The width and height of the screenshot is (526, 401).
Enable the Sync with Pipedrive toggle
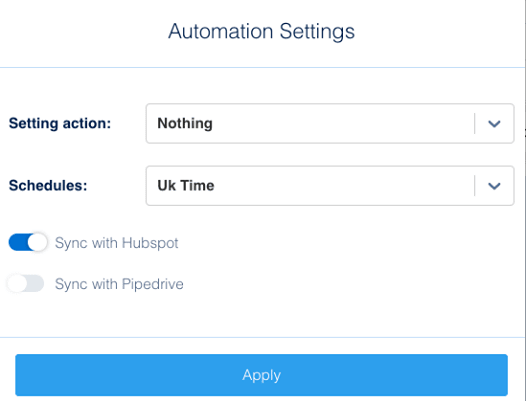tap(26, 284)
